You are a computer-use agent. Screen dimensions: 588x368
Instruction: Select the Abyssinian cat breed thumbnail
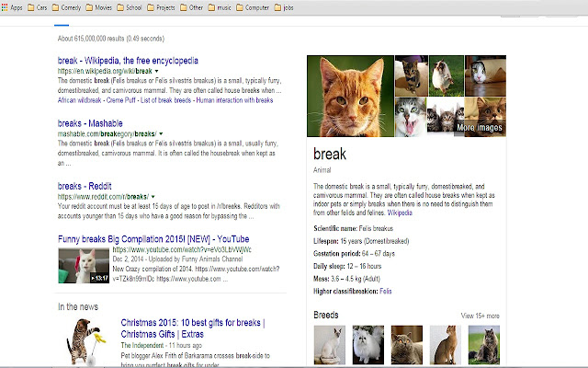[x=445, y=345]
